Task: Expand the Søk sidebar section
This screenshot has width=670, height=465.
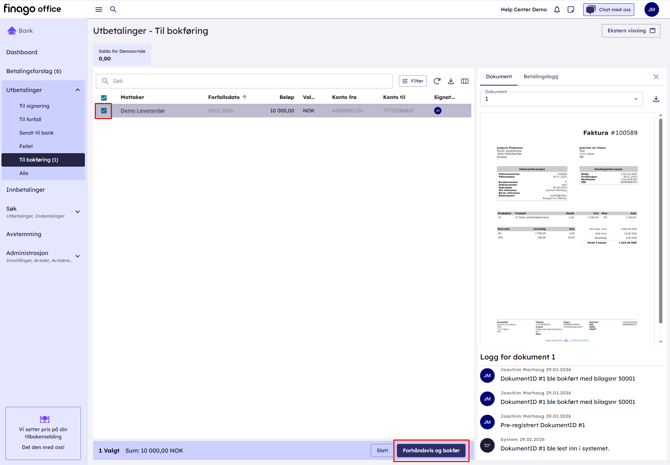Action: [x=77, y=212]
